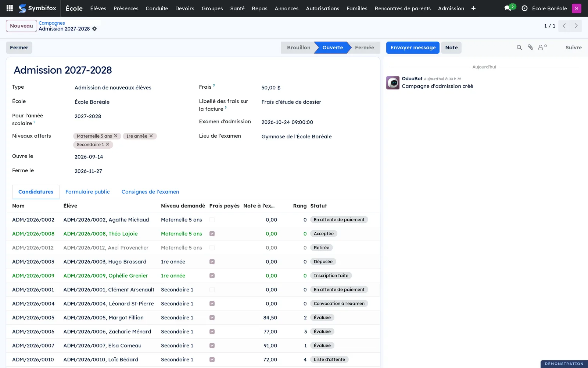Toggle Frais payés for Agathe Michaud
Image resolution: width=588 pixels, height=368 pixels.
(212, 220)
